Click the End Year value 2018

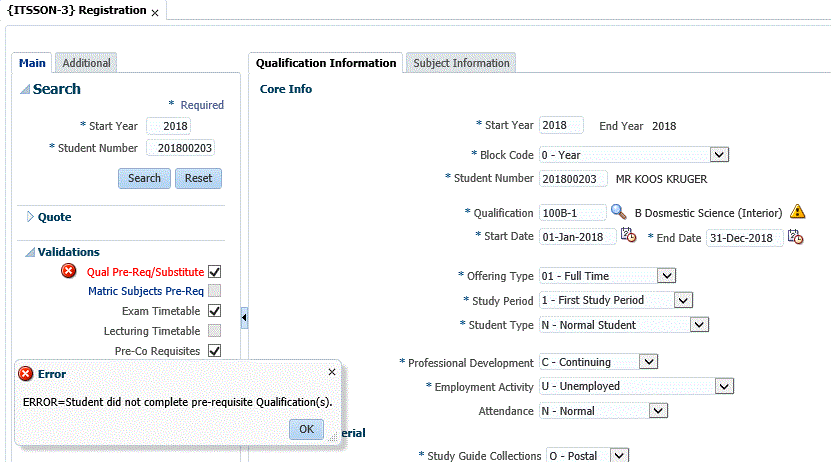point(664,126)
